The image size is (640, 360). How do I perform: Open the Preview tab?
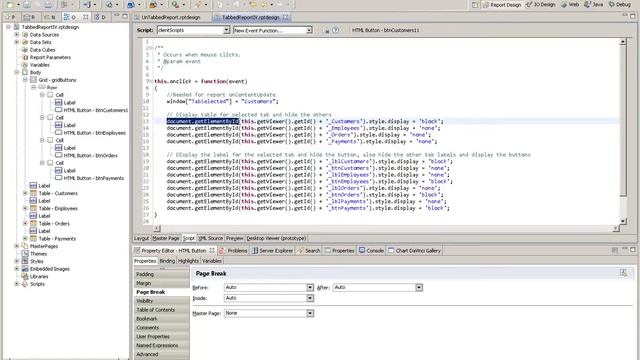coord(235,238)
